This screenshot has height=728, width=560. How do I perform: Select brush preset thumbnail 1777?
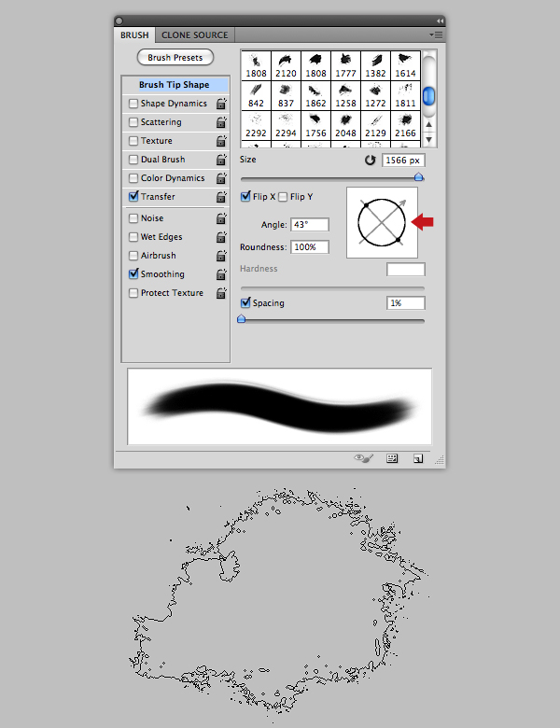346,66
